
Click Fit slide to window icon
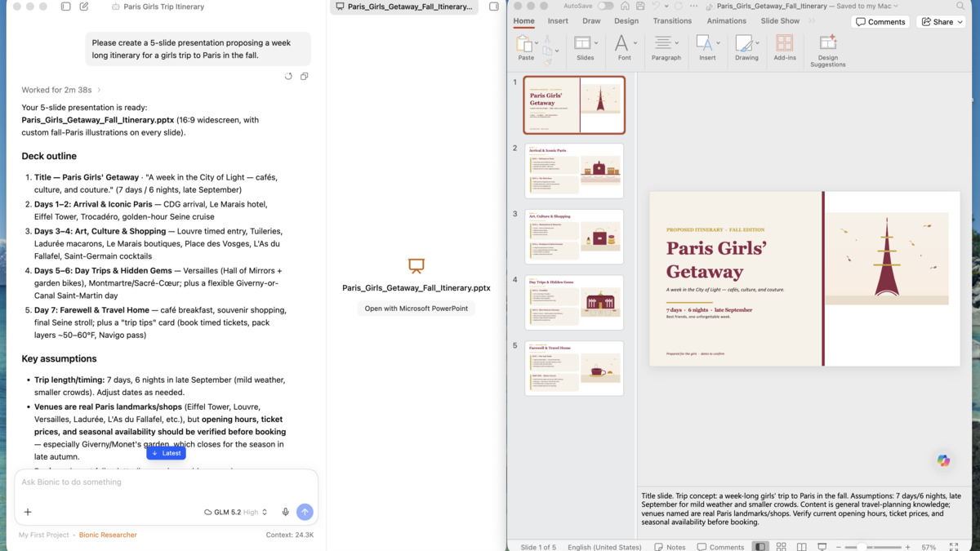(953, 547)
